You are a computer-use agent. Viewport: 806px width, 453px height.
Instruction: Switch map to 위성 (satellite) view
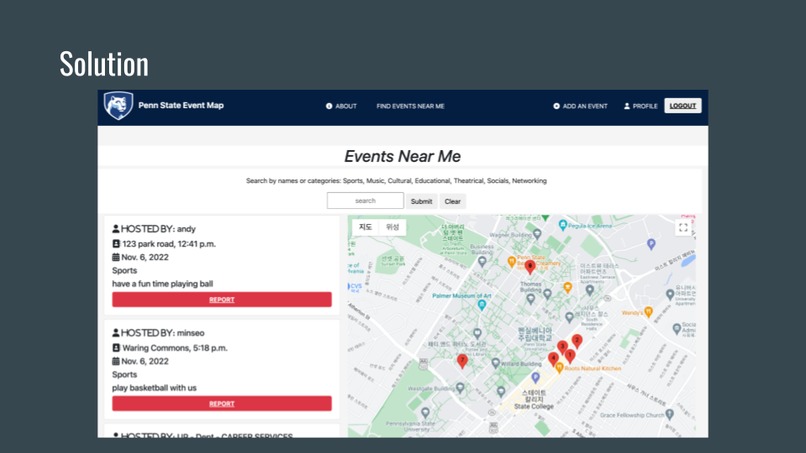(x=392, y=227)
